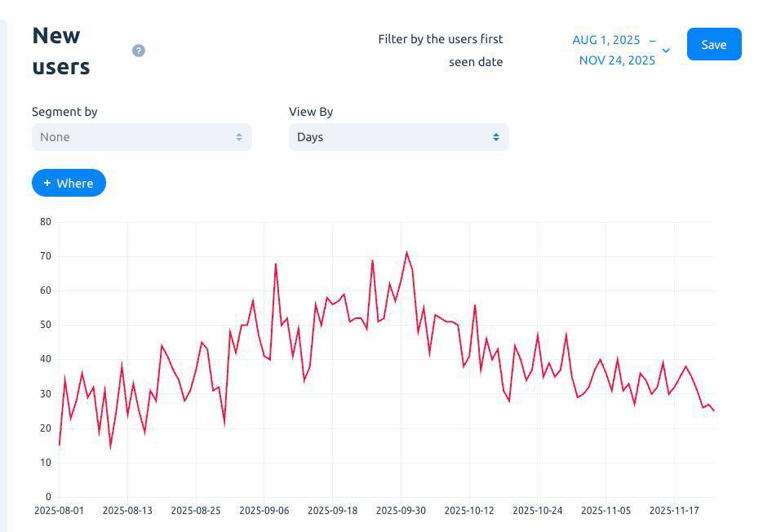Image resolution: width=763 pixels, height=532 pixels.
Task: Click the Days text in the View By field
Action: click(309, 136)
